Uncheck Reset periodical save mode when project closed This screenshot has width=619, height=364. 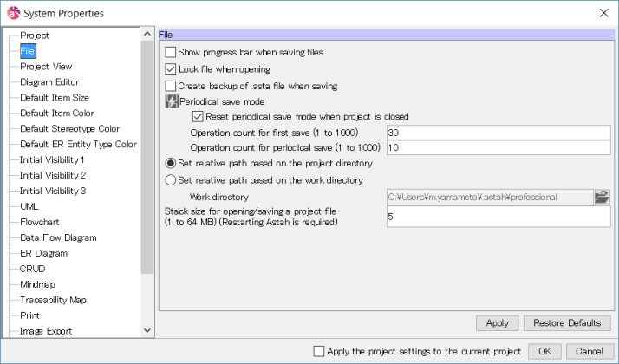[198, 116]
